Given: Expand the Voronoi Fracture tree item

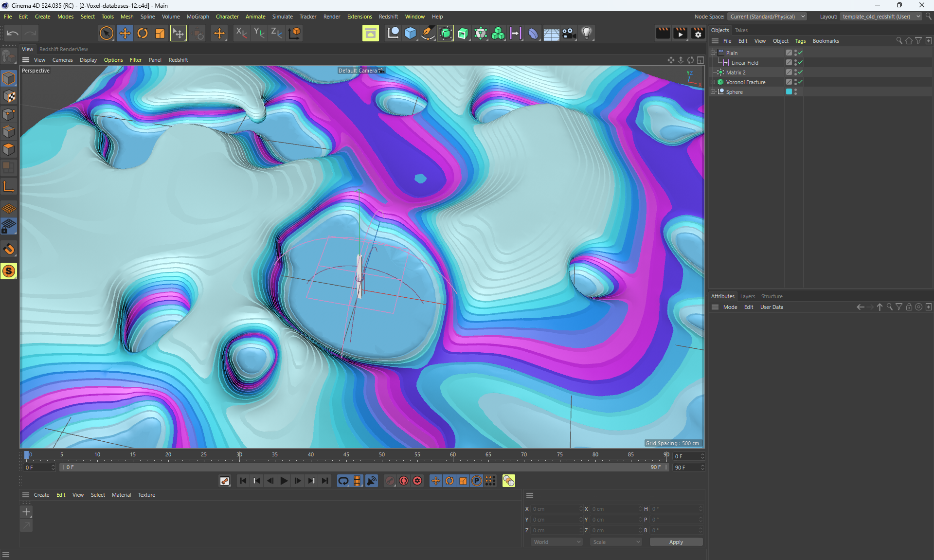Looking at the screenshot, I should tap(713, 82).
